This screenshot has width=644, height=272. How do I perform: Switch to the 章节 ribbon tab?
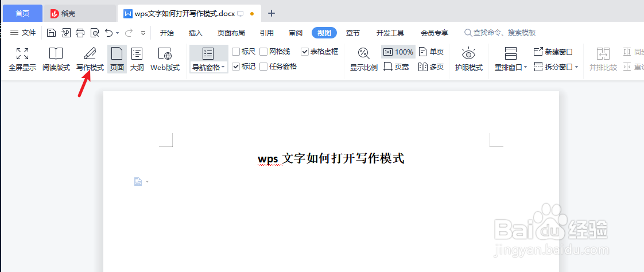(353, 33)
